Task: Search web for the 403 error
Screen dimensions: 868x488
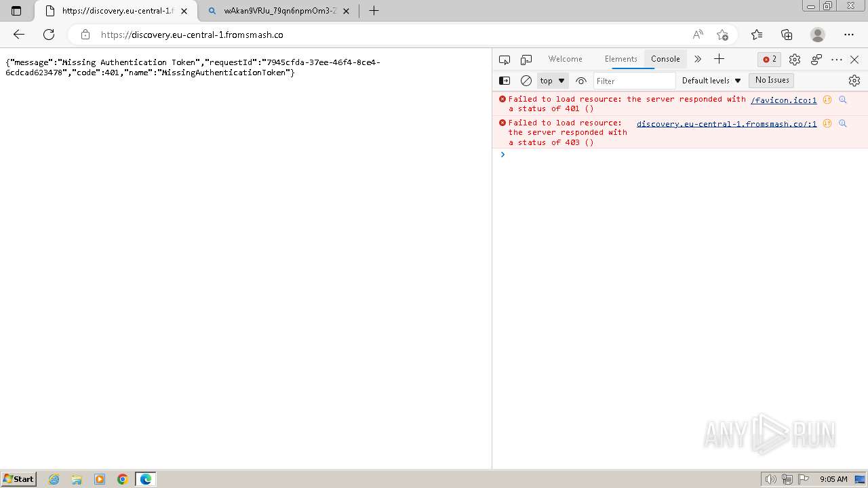Action: point(843,123)
